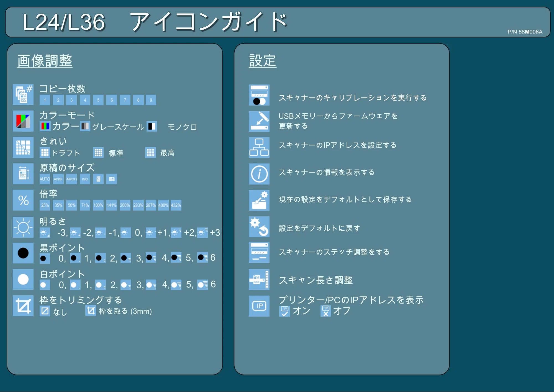Click the USB firmware update icon
Image resolution: width=554 pixels, height=392 pixels.
click(x=259, y=121)
